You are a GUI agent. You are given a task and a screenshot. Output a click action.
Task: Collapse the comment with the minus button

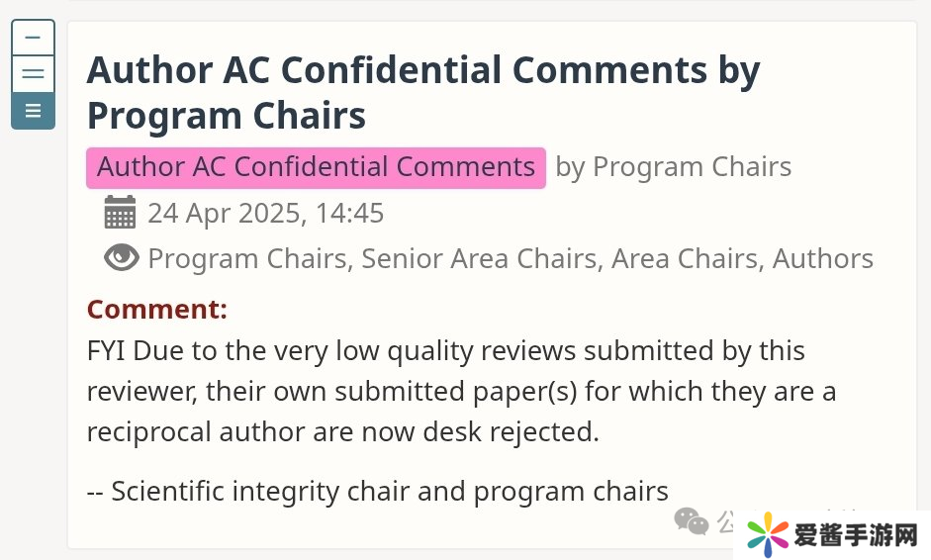(33, 39)
